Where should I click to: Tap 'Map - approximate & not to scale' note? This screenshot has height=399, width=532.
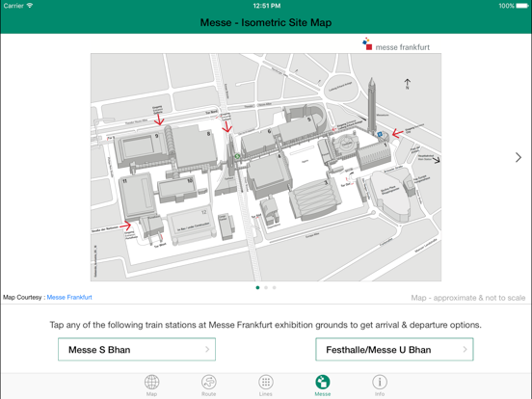point(468,298)
